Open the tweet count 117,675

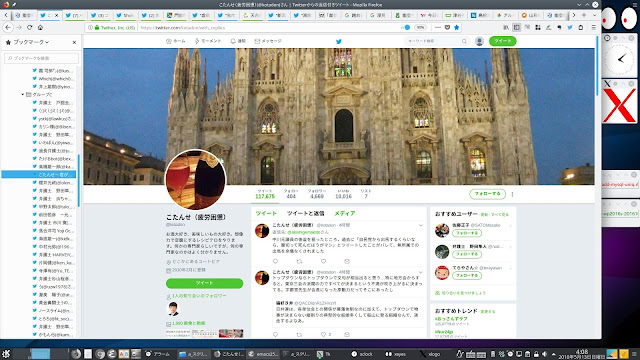point(265,194)
